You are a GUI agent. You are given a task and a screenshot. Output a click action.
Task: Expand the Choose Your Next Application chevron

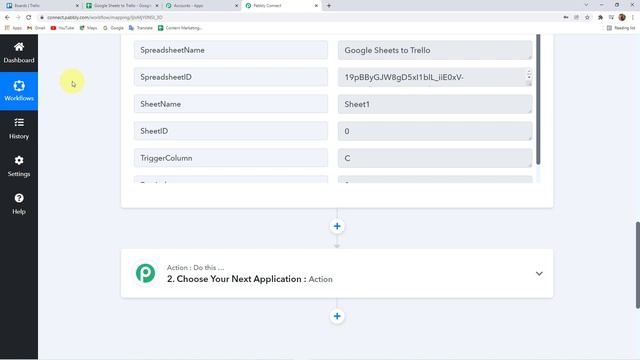pyautogui.click(x=539, y=273)
